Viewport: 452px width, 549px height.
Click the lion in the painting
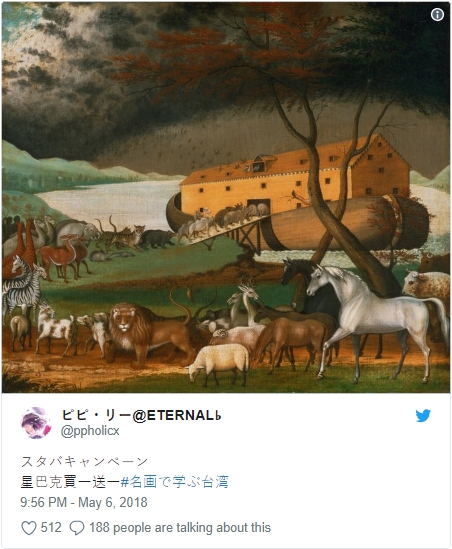[x=142, y=334]
